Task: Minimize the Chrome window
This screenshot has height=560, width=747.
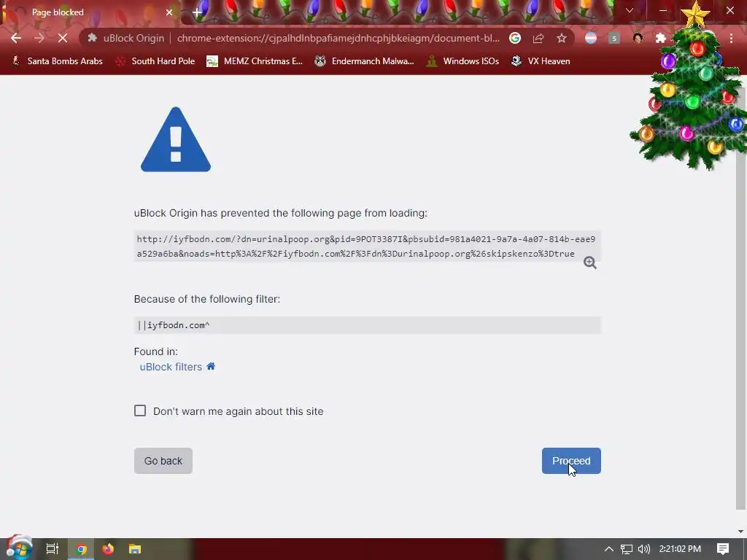Action: click(x=663, y=10)
